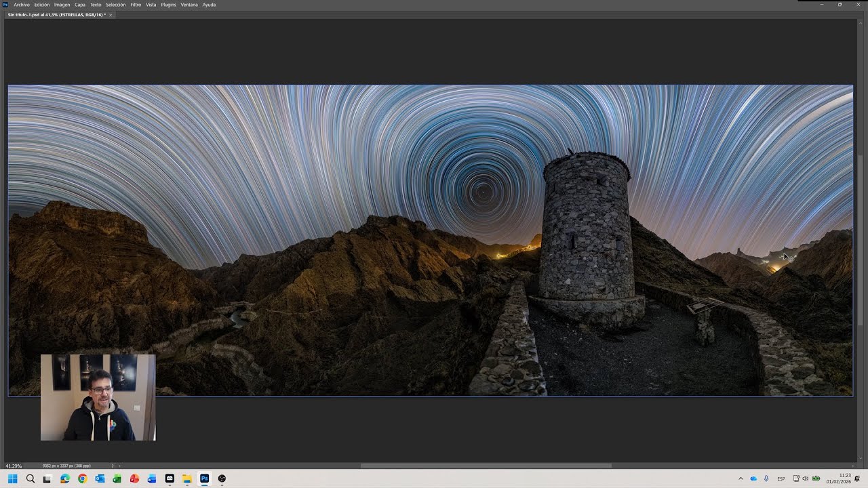Expand the status bar info arrow
Screen dimensions: 868x488
click(x=113, y=466)
